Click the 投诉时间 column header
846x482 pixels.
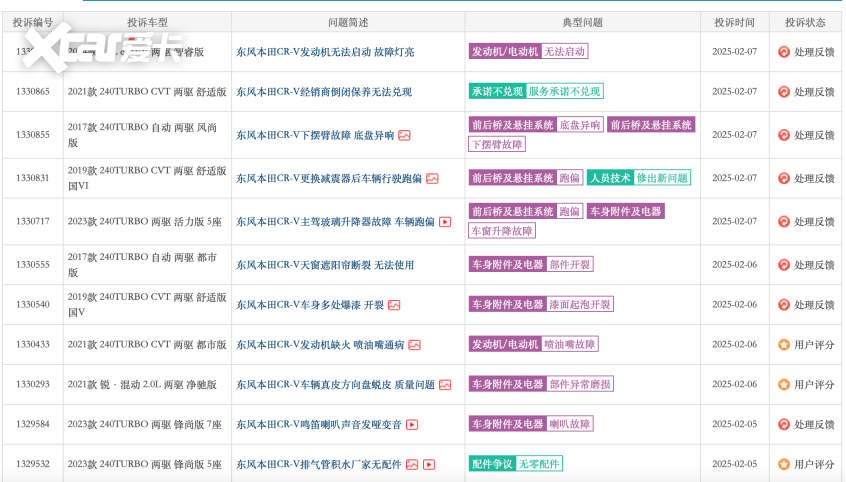(x=735, y=21)
